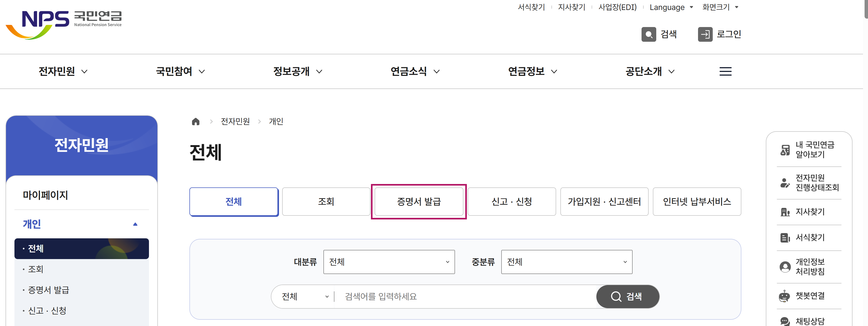The image size is (868, 326).
Task: Expand the 국민참여 main menu
Action: pos(180,71)
